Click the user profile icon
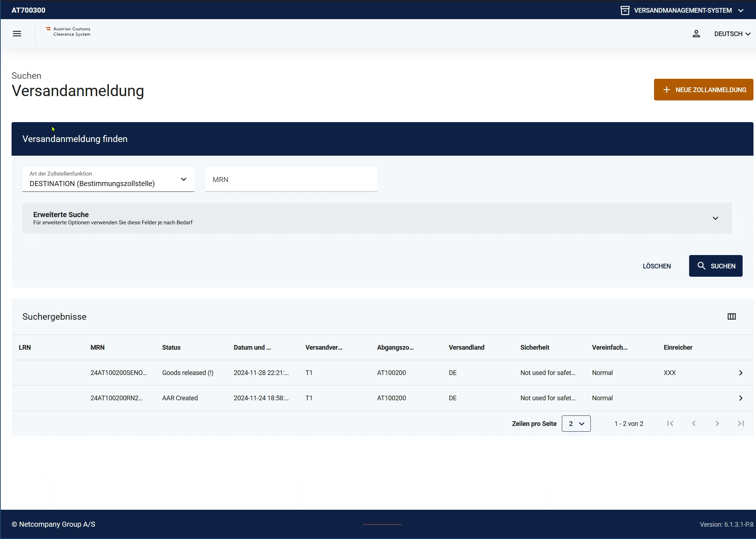This screenshot has width=756, height=539. [x=696, y=34]
